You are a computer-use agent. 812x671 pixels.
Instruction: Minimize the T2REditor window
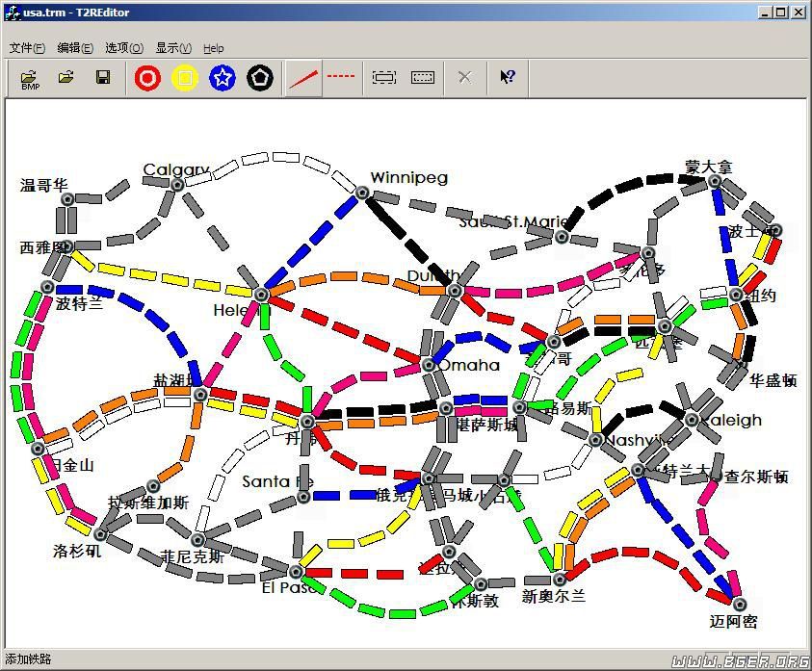[766, 13]
